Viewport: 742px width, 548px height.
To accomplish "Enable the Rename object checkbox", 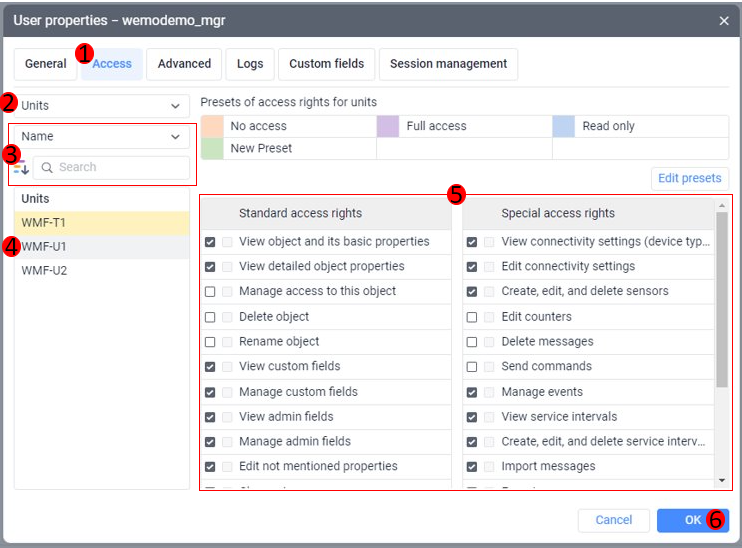I will coord(210,342).
